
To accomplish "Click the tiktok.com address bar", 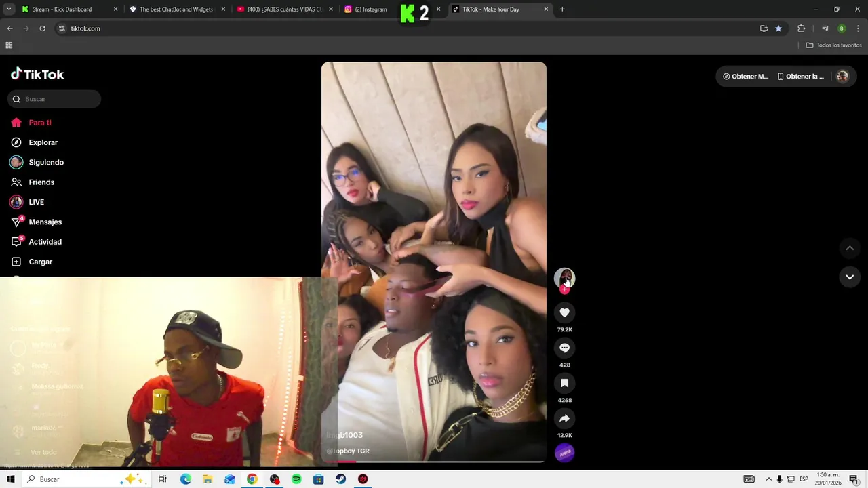I will (407, 28).
